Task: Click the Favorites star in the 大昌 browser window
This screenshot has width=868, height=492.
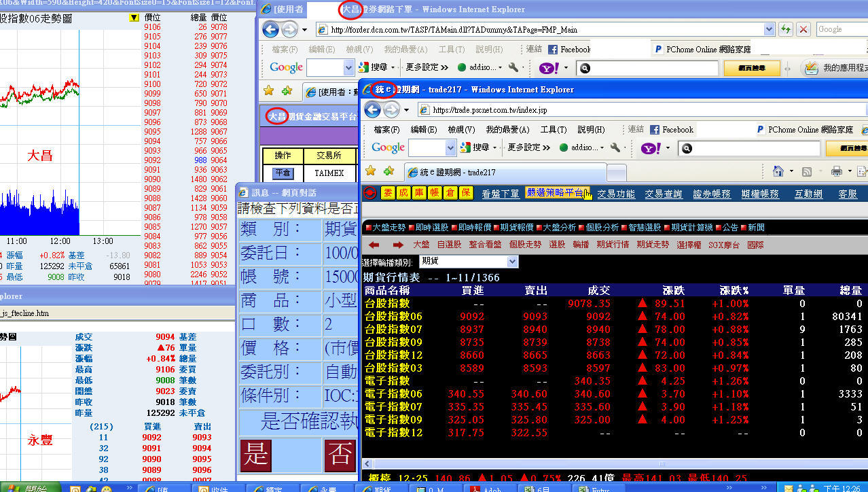Action: point(268,90)
